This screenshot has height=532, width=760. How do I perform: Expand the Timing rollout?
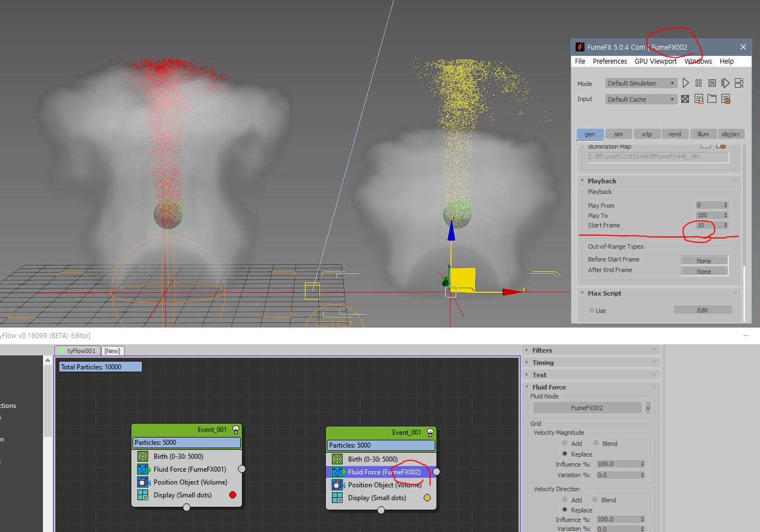click(x=591, y=363)
